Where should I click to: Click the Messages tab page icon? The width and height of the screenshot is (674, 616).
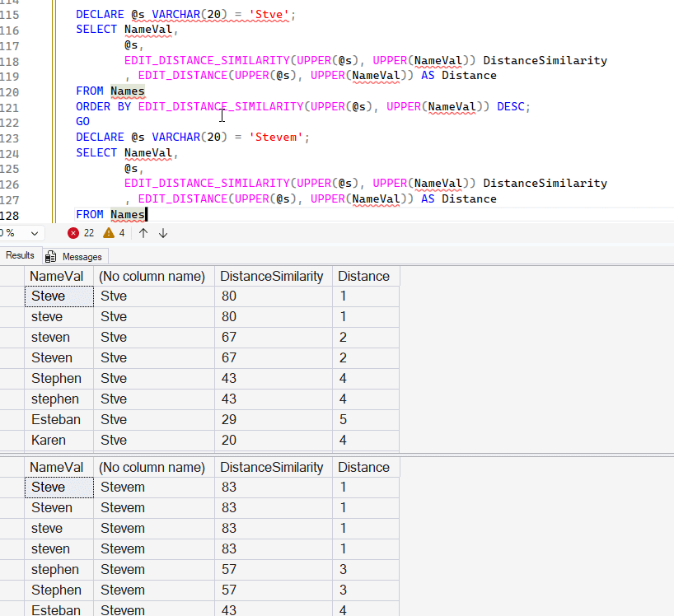click(51, 256)
